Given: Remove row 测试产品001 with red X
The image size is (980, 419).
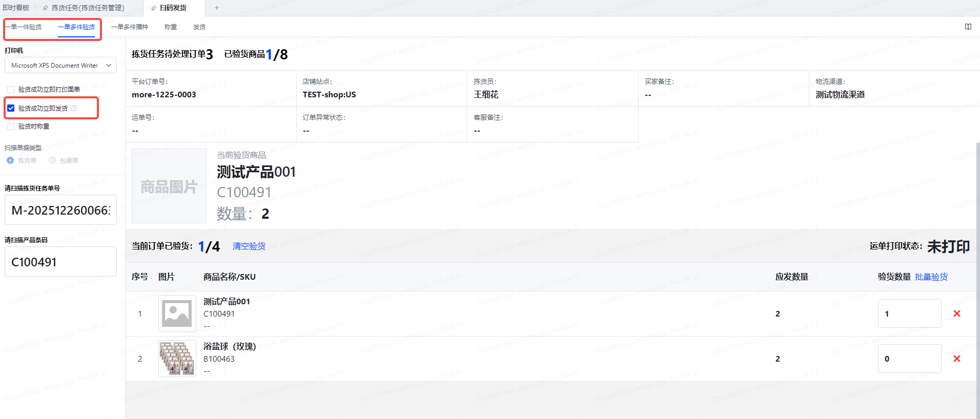Looking at the screenshot, I should click(956, 313).
